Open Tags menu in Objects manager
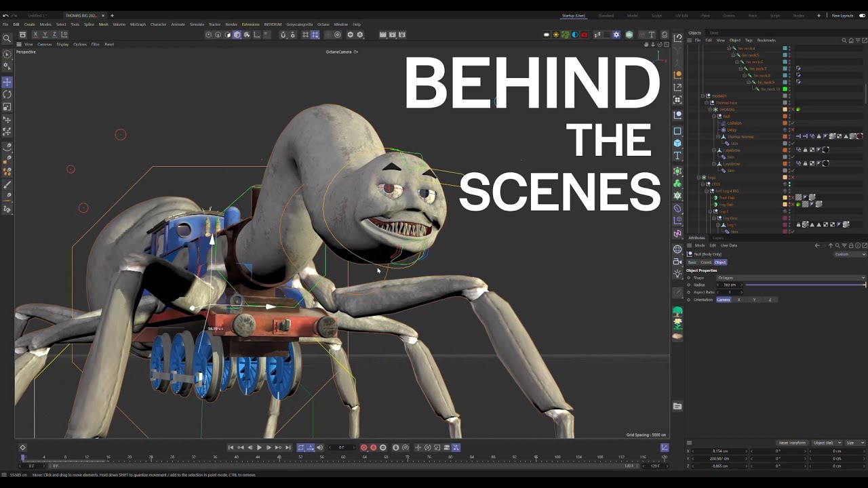The width and height of the screenshot is (868, 488). pyautogui.click(x=749, y=40)
